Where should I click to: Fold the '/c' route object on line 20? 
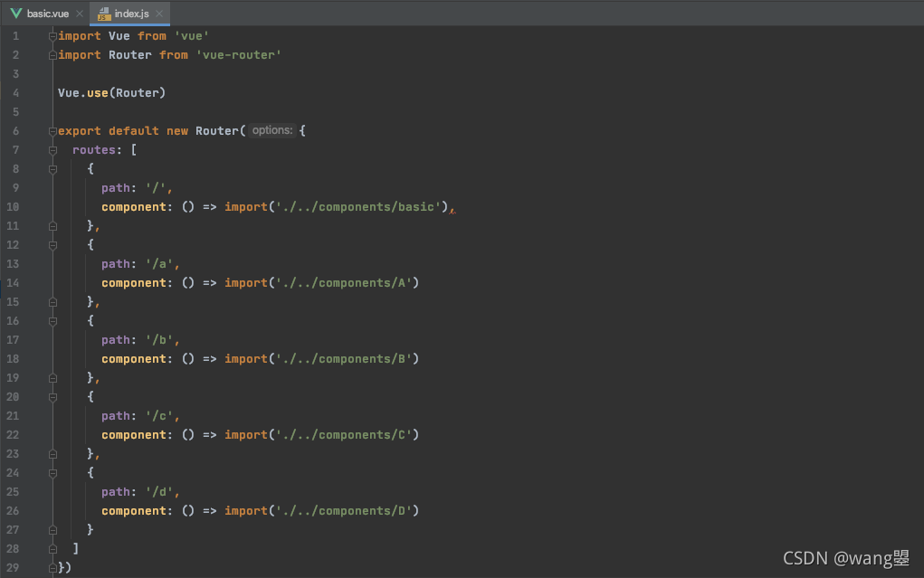coord(52,397)
